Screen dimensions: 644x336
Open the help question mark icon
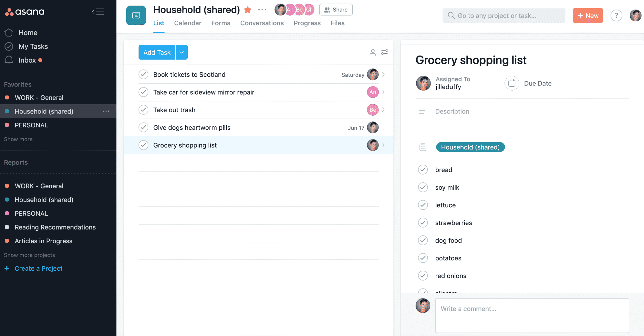tap(616, 16)
